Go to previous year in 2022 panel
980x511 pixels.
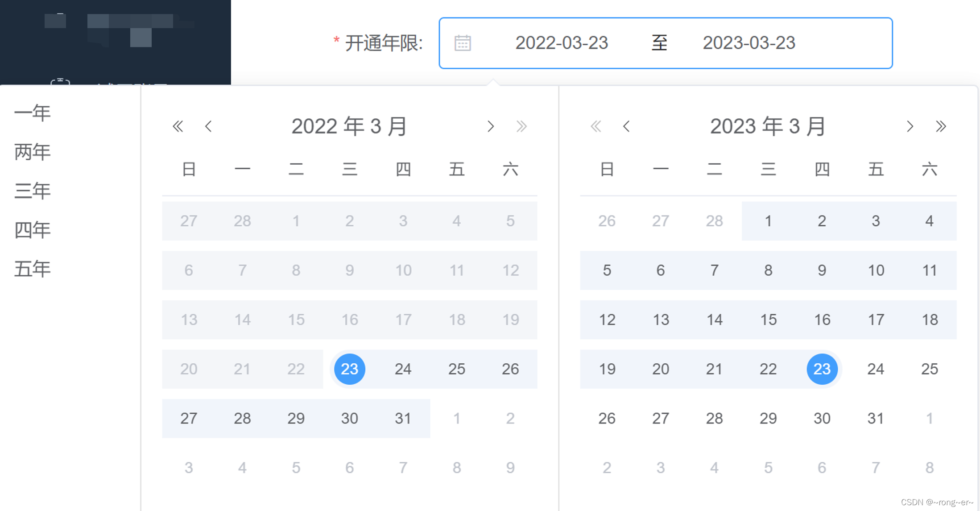coord(178,126)
